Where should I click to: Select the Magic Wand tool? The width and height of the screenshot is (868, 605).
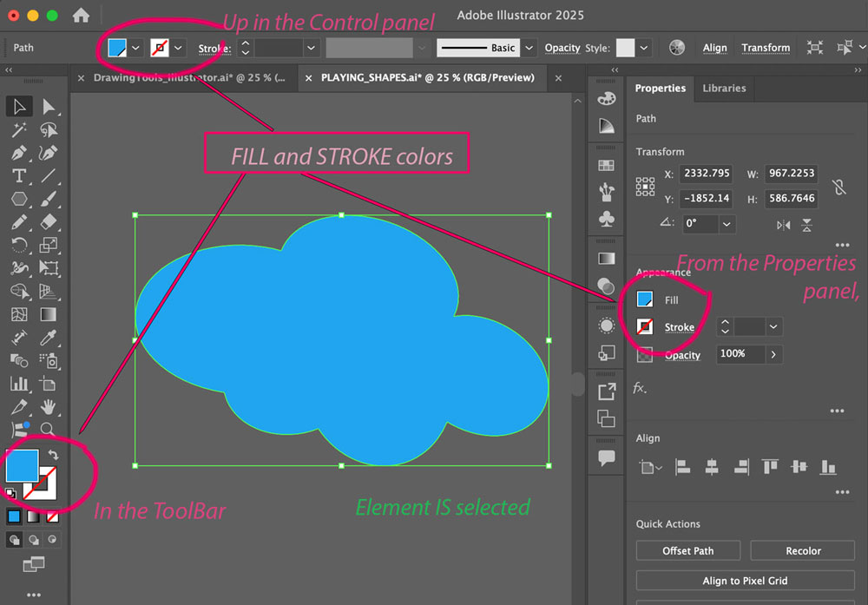tap(19, 130)
